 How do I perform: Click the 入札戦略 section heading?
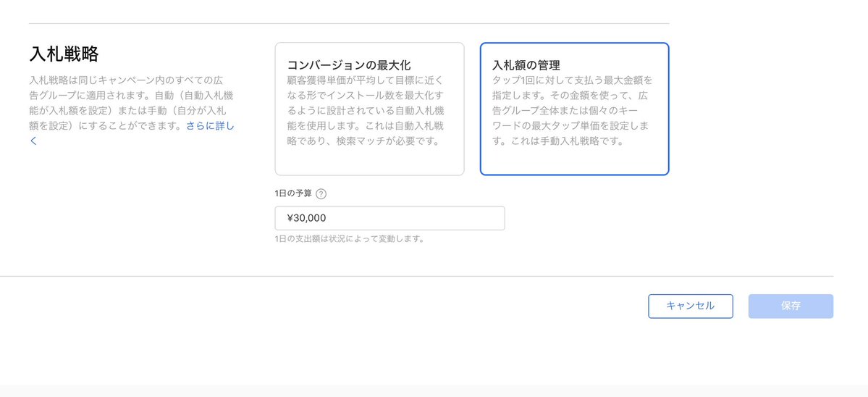point(64,54)
